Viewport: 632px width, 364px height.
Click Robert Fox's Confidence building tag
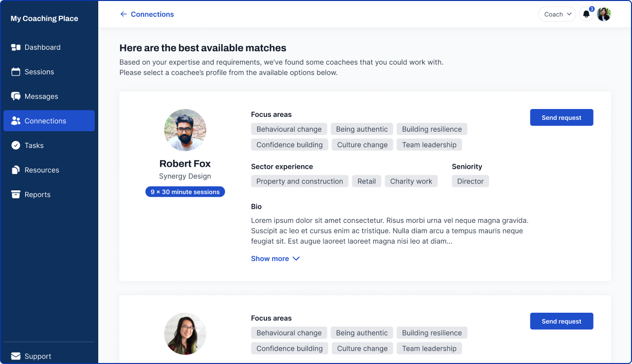click(x=289, y=145)
